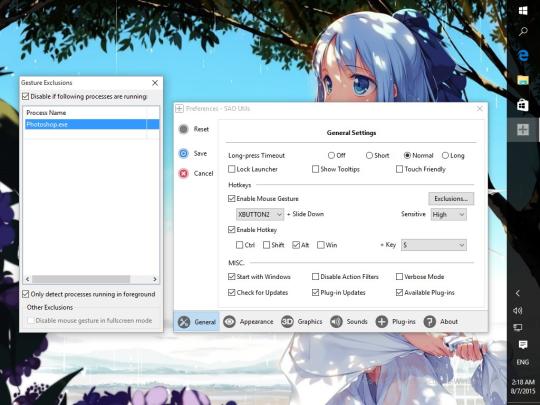Image resolution: width=540 pixels, height=405 pixels.
Task: Click the red Cancel icon
Action: pyautogui.click(x=184, y=173)
